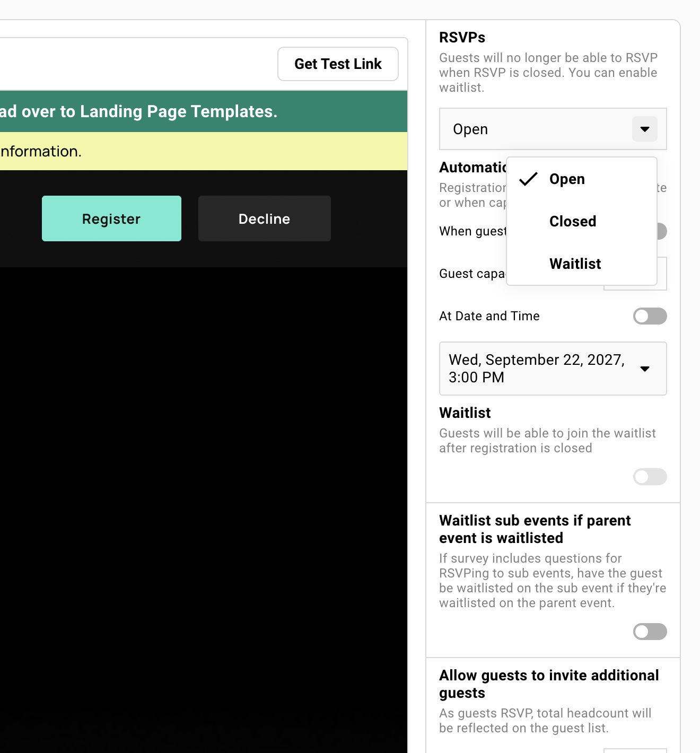Screen dimensions: 700x753
Task: Expand the event date and time dropdown
Action: coord(645,369)
